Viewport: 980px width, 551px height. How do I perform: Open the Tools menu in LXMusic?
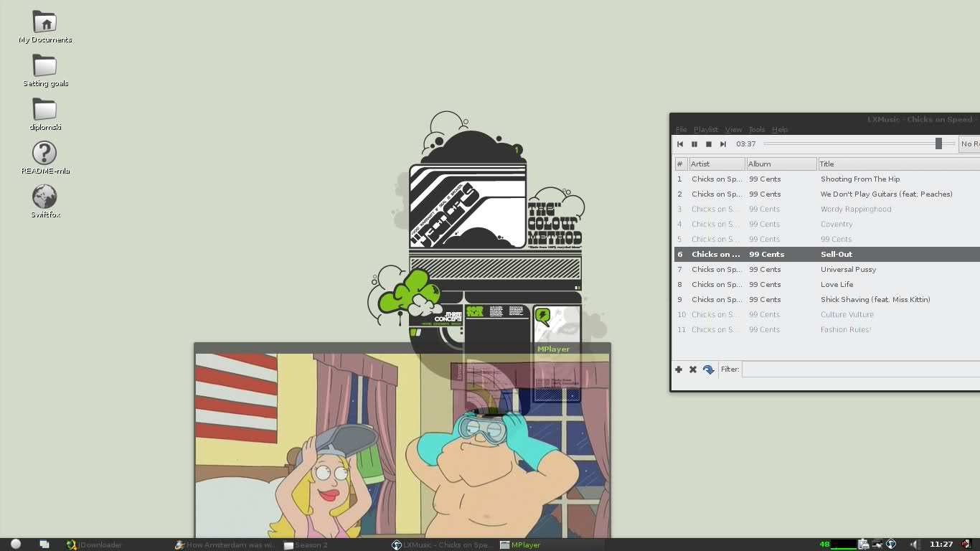point(757,130)
